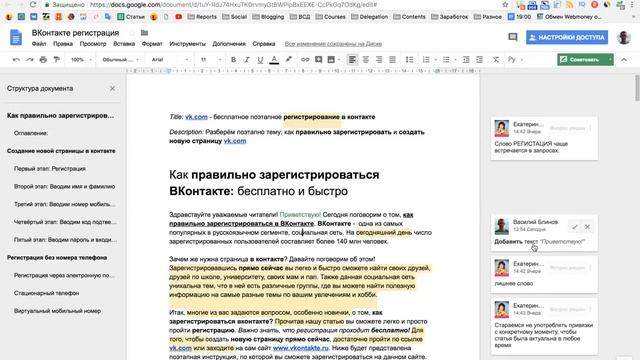Jump to Стационарный телефон in outline
The height and width of the screenshot is (360, 640).
click(x=47, y=293)
